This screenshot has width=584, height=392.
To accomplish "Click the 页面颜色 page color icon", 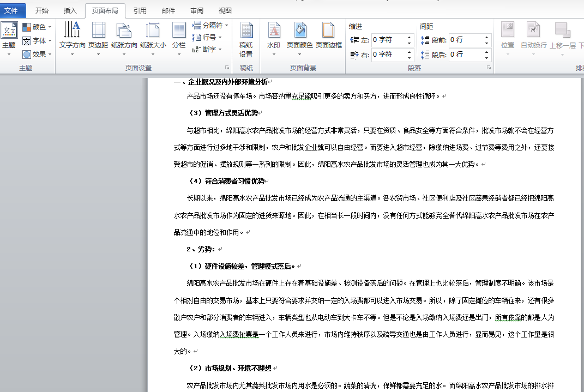I will (299, 29).
